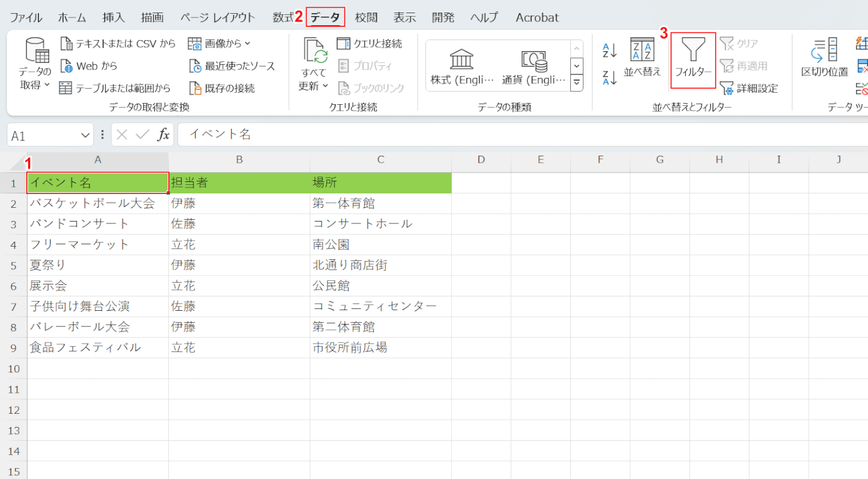The height and width of the screenshot is (479, 868).
Task: Switch to the 開発 tab
Action: [443, 17]
